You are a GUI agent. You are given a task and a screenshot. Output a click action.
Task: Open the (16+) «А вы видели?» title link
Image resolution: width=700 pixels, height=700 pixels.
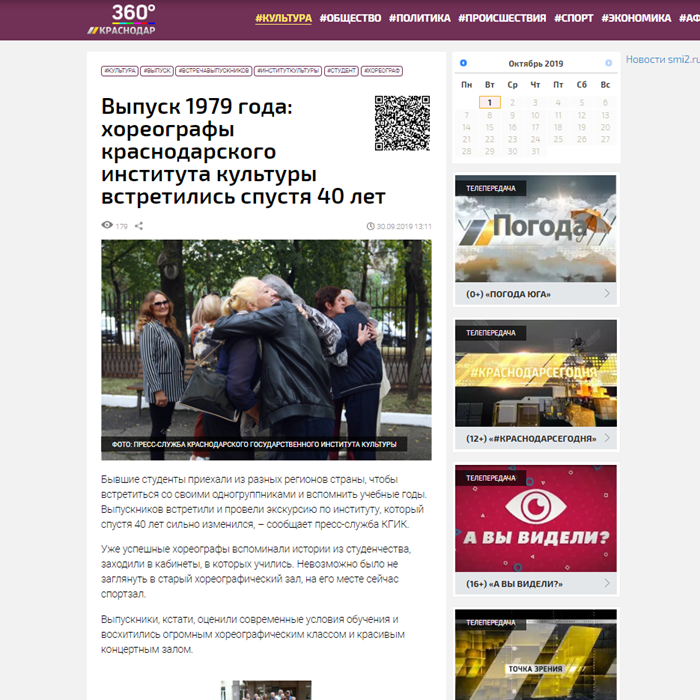(x=514, y=584)
